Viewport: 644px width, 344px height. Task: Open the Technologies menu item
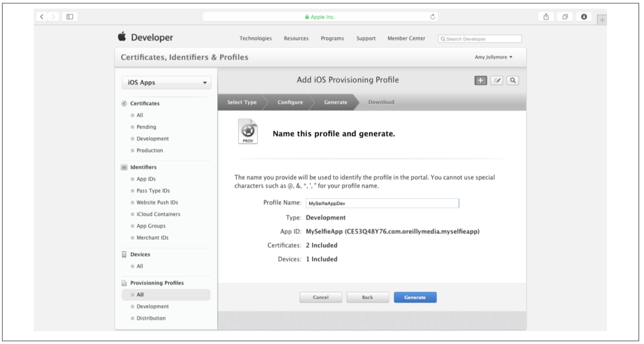pyautogui.click(x=255, y=38)
